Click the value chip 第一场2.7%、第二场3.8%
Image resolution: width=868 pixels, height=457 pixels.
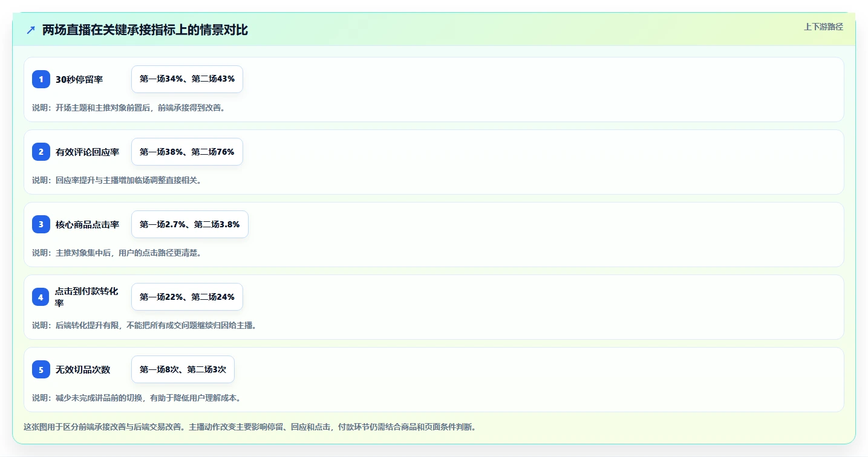coord(190,224)
